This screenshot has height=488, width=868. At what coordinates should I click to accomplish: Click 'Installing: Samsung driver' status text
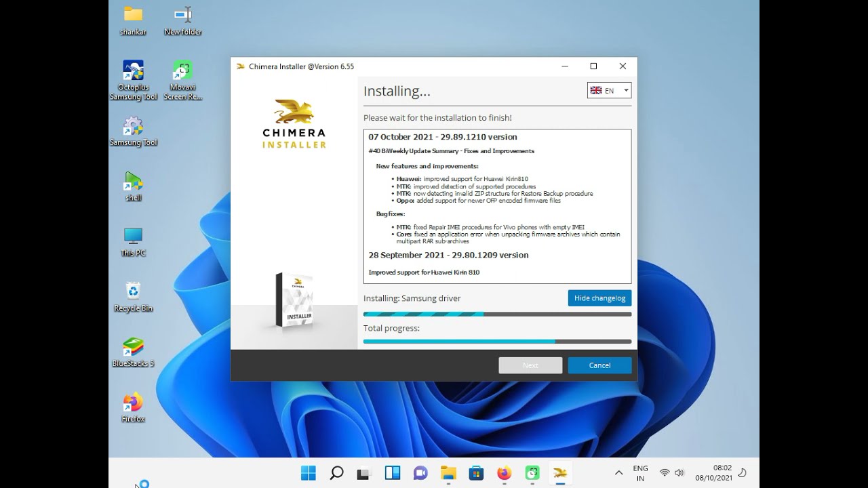(412, 298)
